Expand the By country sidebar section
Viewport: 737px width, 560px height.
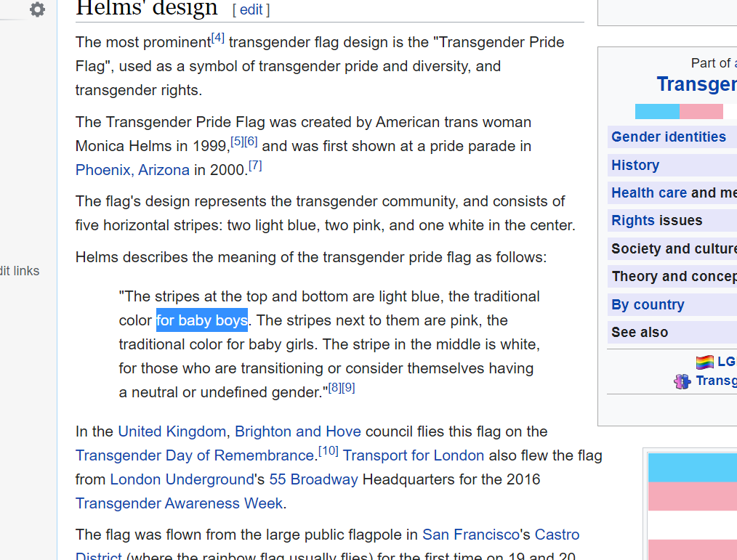click(x=672, y=304)
